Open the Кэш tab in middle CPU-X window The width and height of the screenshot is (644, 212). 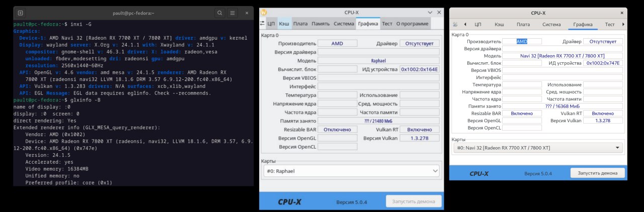coord(284,24)
